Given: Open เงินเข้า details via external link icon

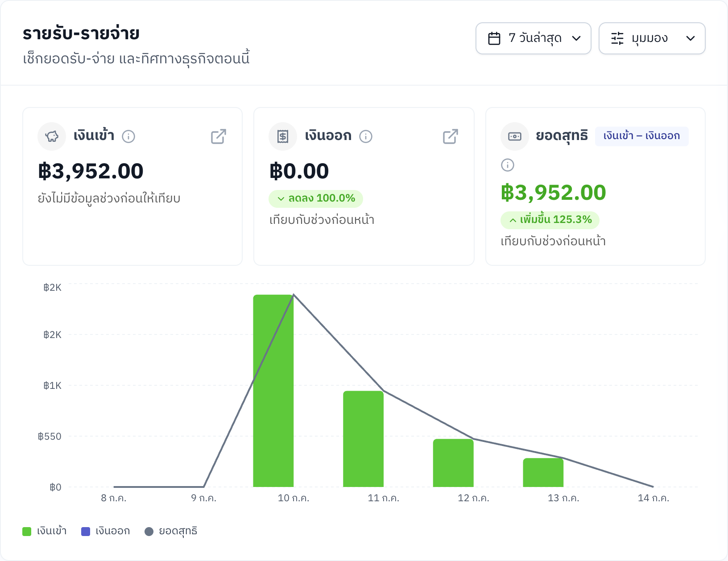Looking at the screenshot, I should [x=219, y=136].
